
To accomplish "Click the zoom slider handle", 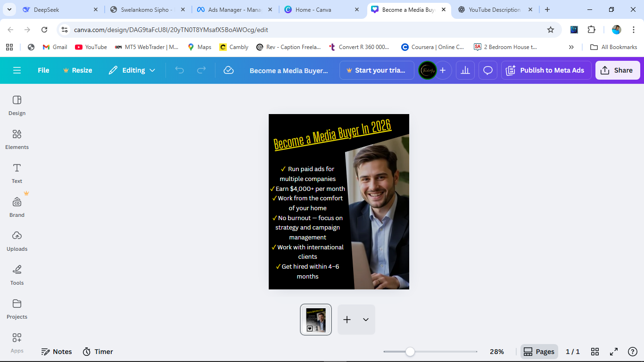I will pos(410,352).
